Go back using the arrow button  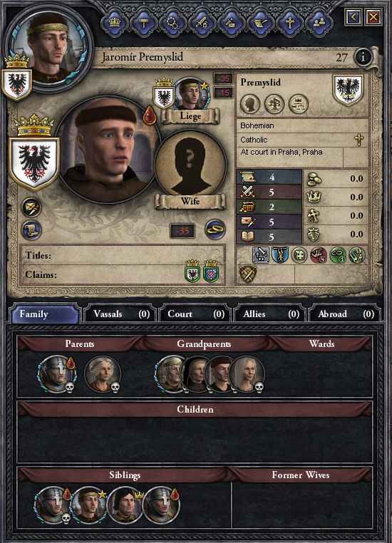(x=354, y=17)
